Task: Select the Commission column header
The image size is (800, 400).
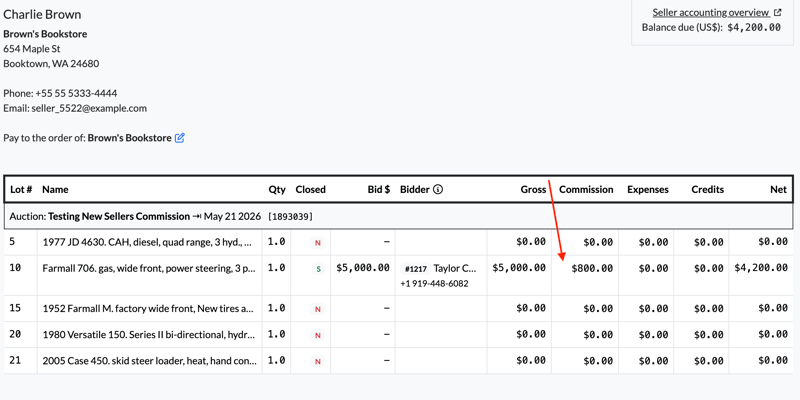Action: pyautogui.click(x=586, y=189)
